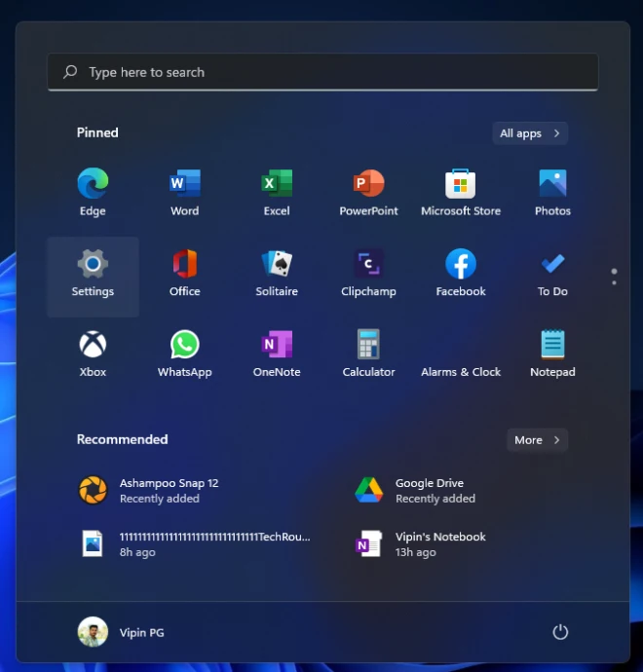Open Alarms & Clock app

[461, 355]
